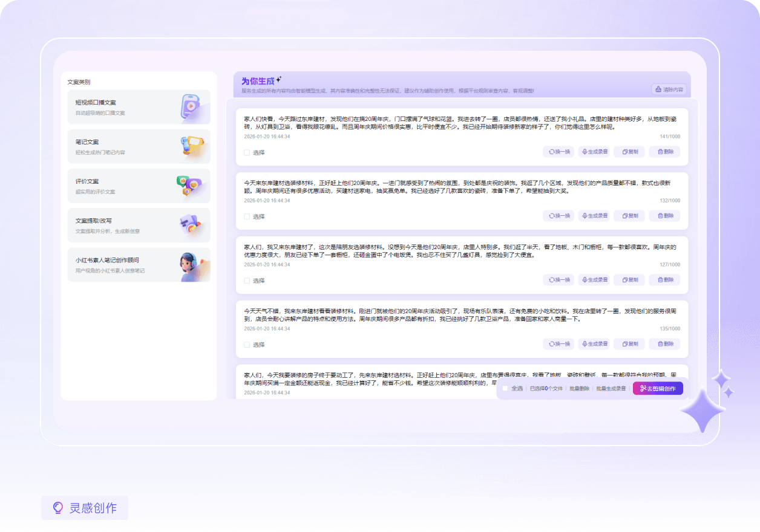Image resolution: width=760 pixels, height=532 pixels.
Task: Delete the fourth generated script
Action: pyautogui.click(x=664, y=344)
